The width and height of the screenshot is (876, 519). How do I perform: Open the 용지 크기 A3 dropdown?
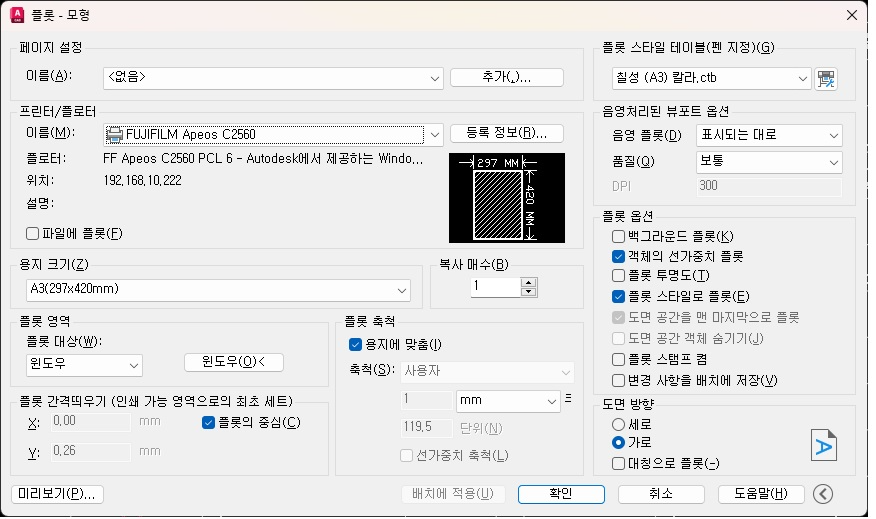pyautogui.click(x=218, y=290)
